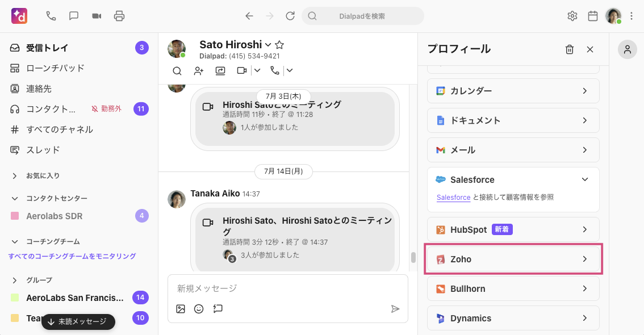Open settings gear icon
This screenshot has width=644, height=335.
(572, 16)
